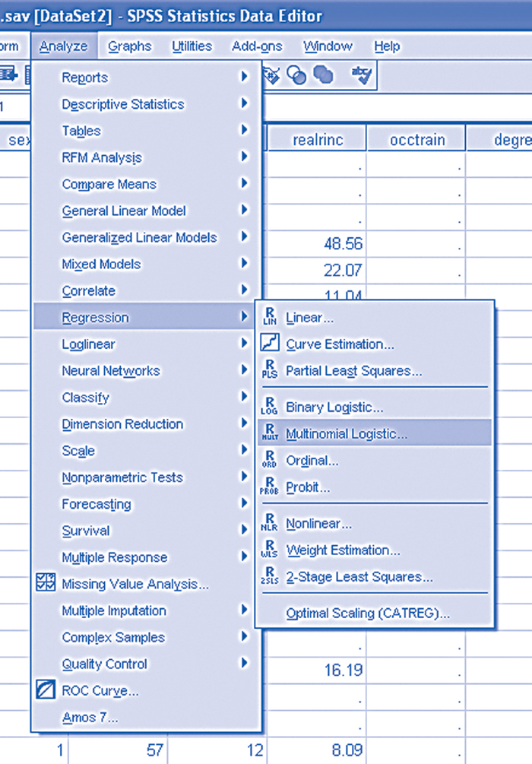Image resolution: width=532 pixels, height=764 pixels.
Task: Select 2-Stage Least Squares option
Action: pyautogui.click(x=359, y=577)
